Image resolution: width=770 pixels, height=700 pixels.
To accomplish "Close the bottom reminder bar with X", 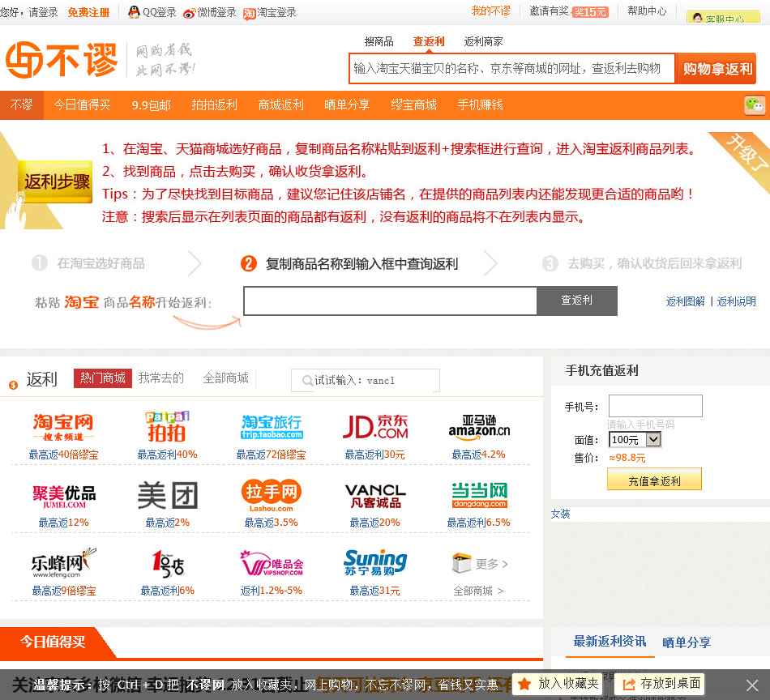I will (752, 685).
